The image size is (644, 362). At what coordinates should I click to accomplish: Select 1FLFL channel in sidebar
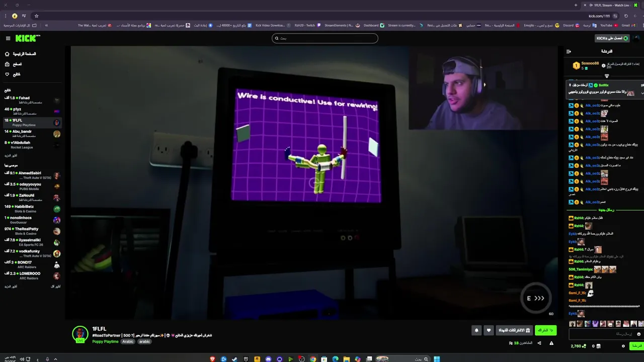(x=32, y=122)
